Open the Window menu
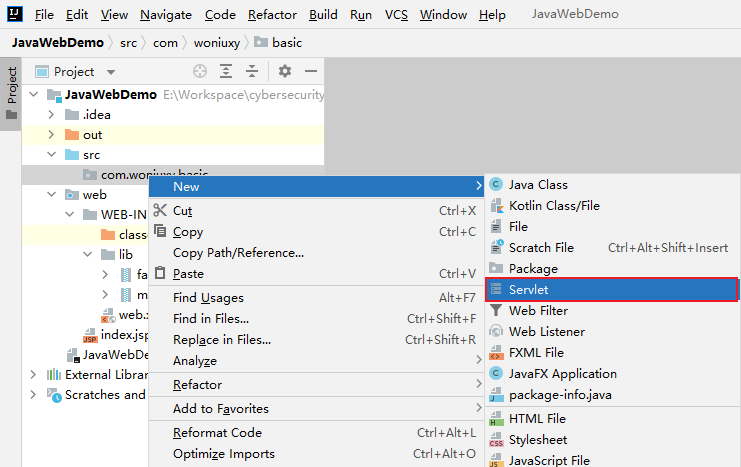The image size is (741, 467). pos(443,15)
